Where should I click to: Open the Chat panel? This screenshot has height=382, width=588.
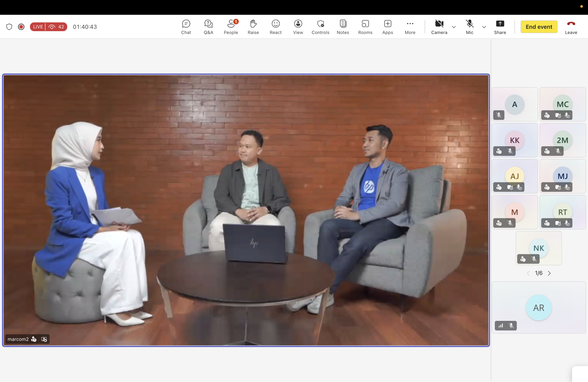pyautogui.click(x=186, y=27)
